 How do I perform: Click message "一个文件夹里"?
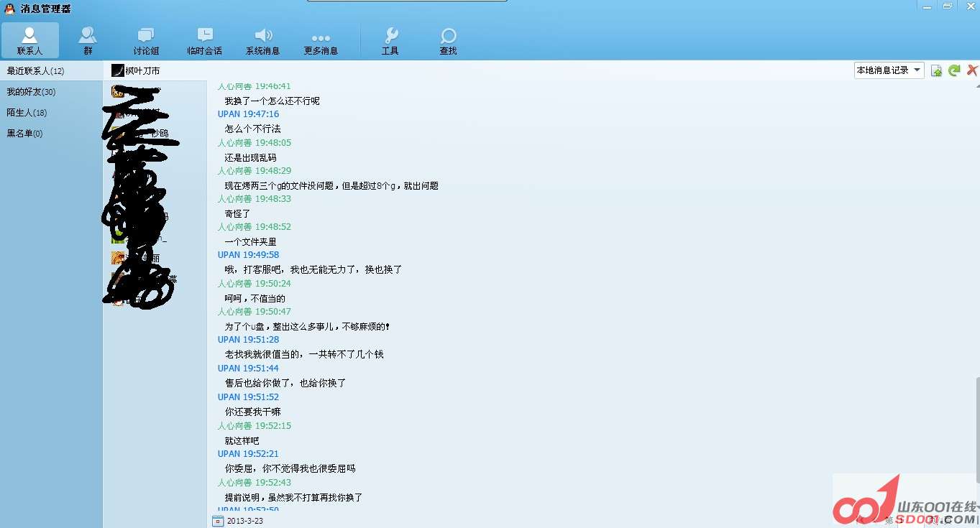coord(250,242)
